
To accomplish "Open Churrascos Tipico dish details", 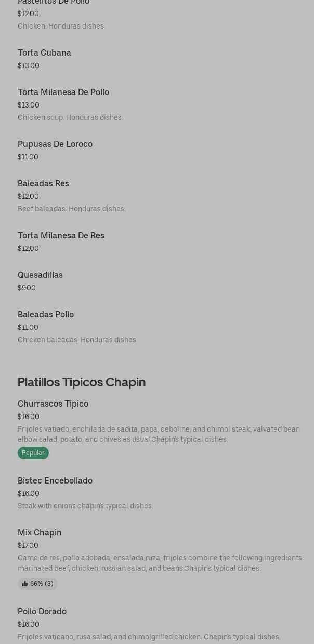I will coord(53,404).
